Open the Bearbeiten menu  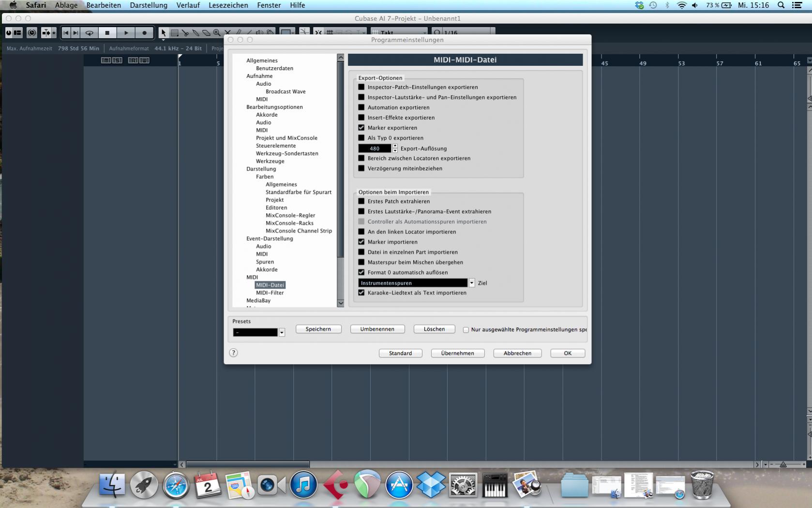click(104, 5)
